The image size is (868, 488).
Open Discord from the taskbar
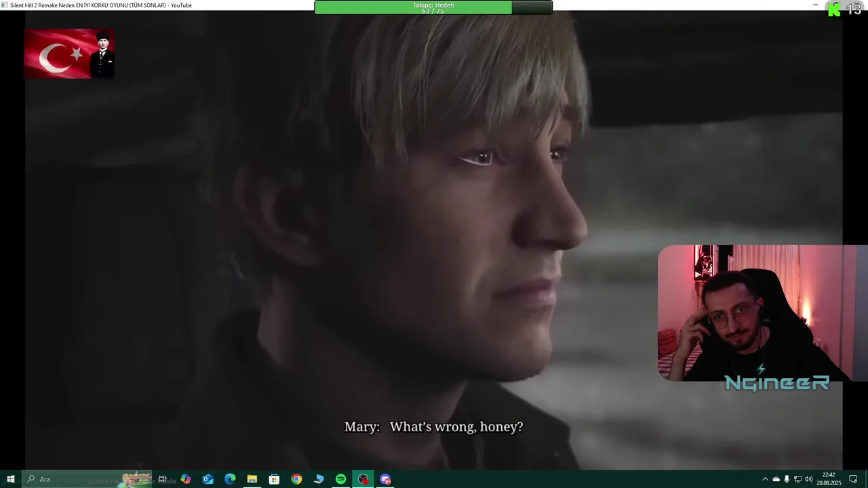coord(385,479)
